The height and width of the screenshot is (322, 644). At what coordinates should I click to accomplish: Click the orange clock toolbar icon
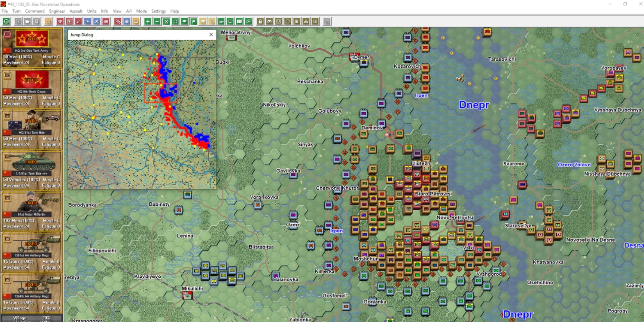(48, 21)
